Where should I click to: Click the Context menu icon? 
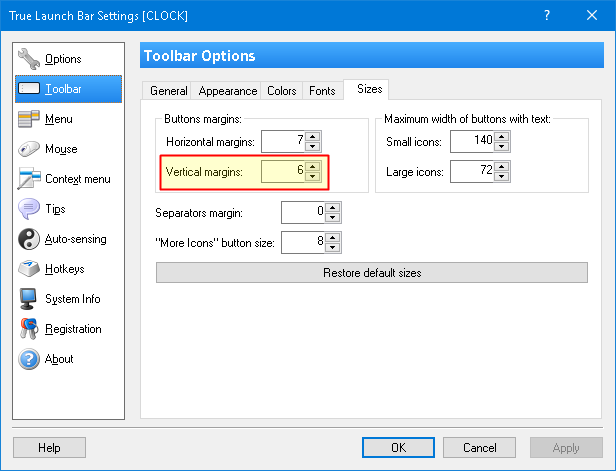pos(29,179)
